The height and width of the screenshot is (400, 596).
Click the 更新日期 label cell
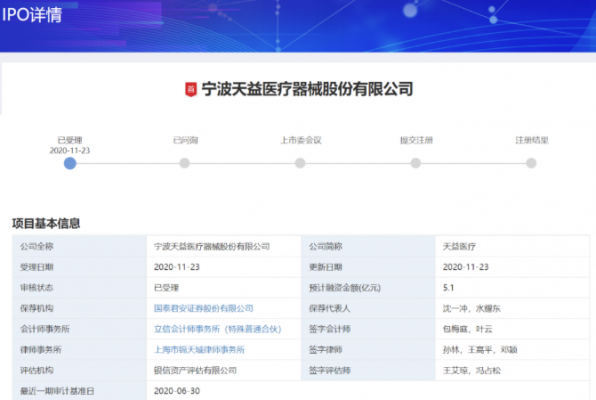[x=368, y=267]
